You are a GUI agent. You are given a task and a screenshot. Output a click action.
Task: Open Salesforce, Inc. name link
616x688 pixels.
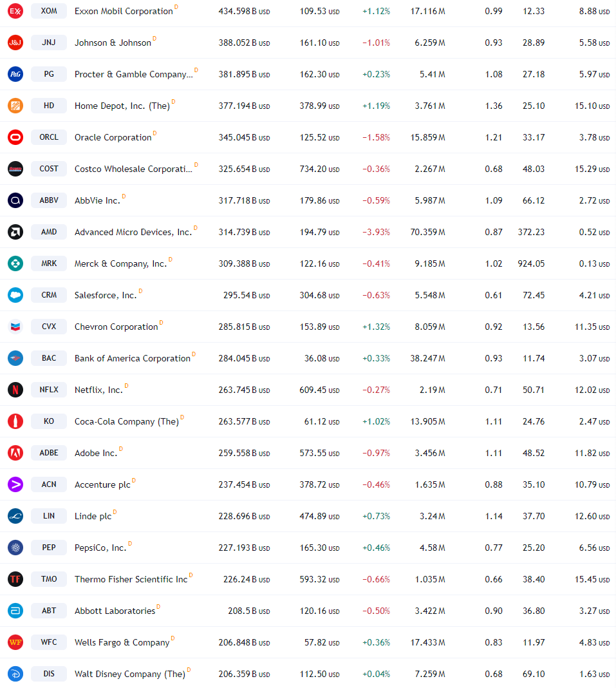tap(106, 296)
